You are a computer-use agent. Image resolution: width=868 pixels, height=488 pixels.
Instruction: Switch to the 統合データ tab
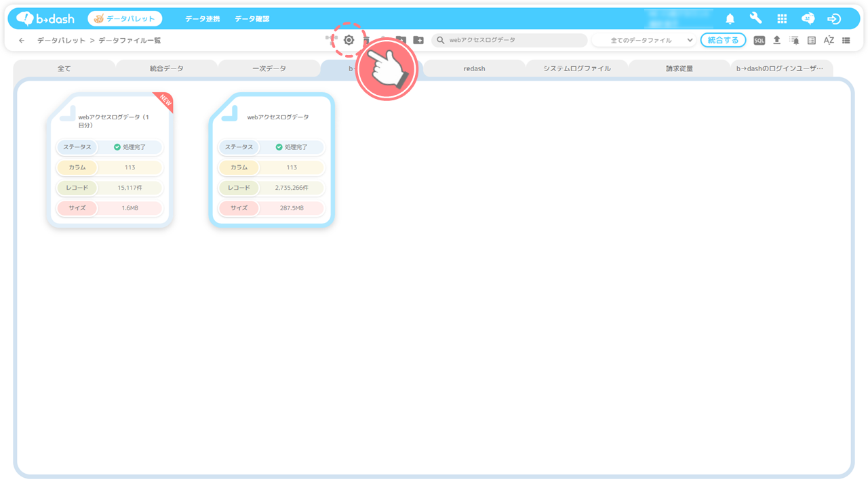pos(167,68)
